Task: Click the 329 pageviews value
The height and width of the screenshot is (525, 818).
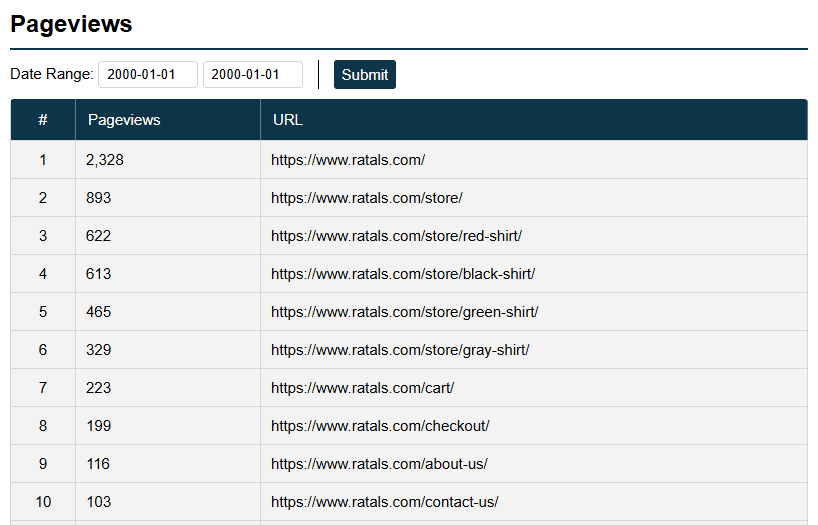Action: (x=99, y=350)
